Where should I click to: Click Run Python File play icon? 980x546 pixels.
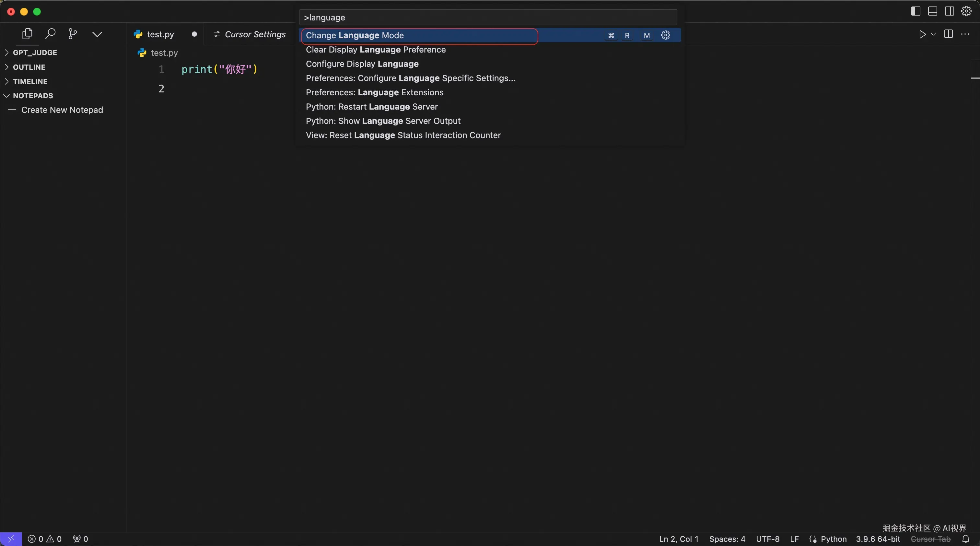pos(922,34)
